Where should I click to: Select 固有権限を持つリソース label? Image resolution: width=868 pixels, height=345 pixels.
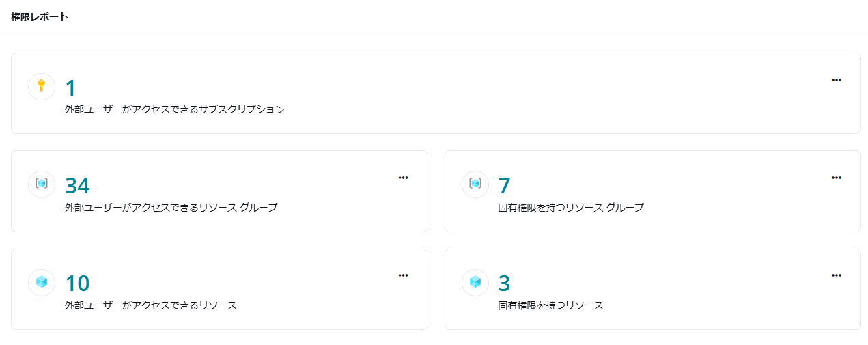551,305
